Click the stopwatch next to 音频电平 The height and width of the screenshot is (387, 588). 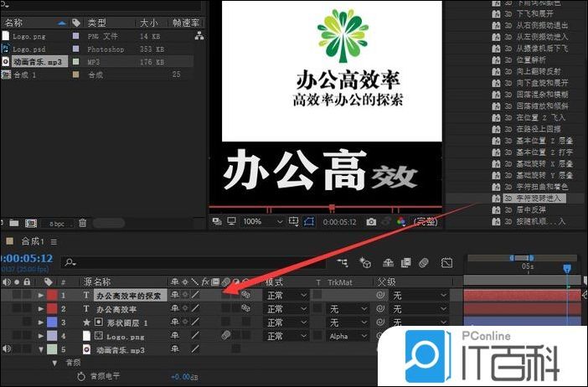[80, 376]
